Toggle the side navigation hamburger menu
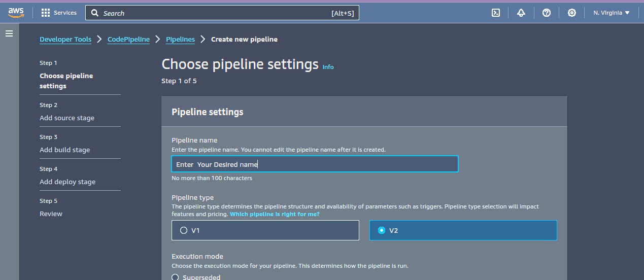The width and height of the screenshot is (644, 280). 9,33
